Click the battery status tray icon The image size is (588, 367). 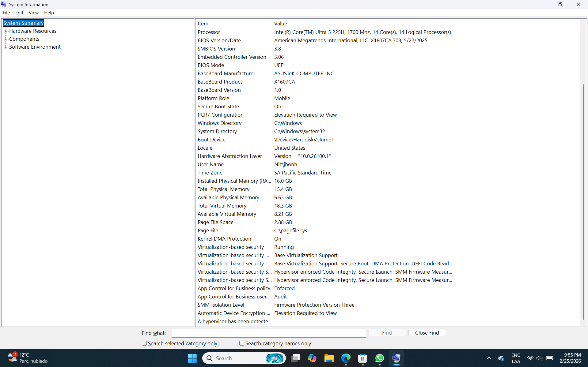[x=549, y=358]
